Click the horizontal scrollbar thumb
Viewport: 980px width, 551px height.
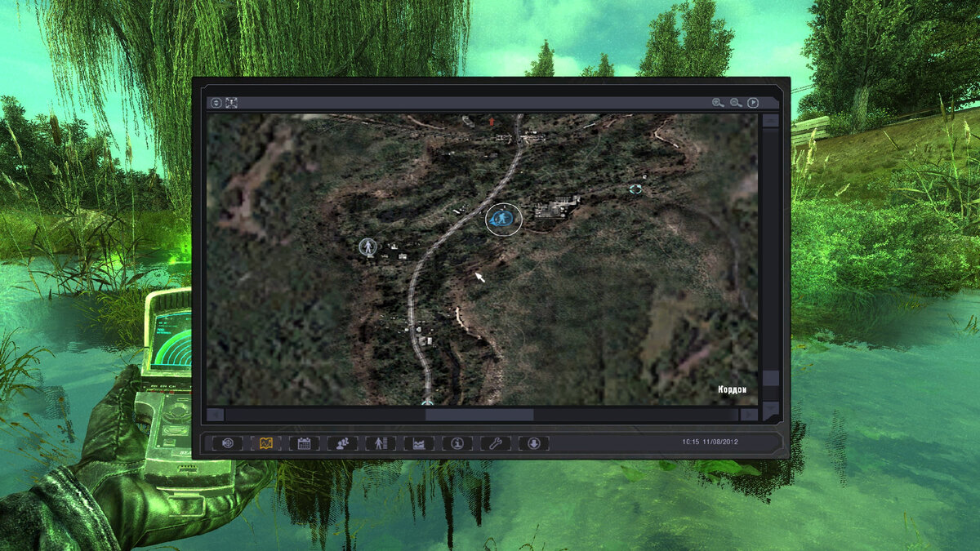click(479, 415)
